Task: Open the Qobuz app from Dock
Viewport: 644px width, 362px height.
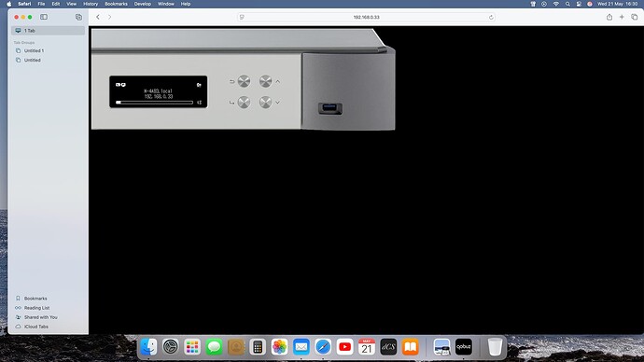Action: click(464, 347)
